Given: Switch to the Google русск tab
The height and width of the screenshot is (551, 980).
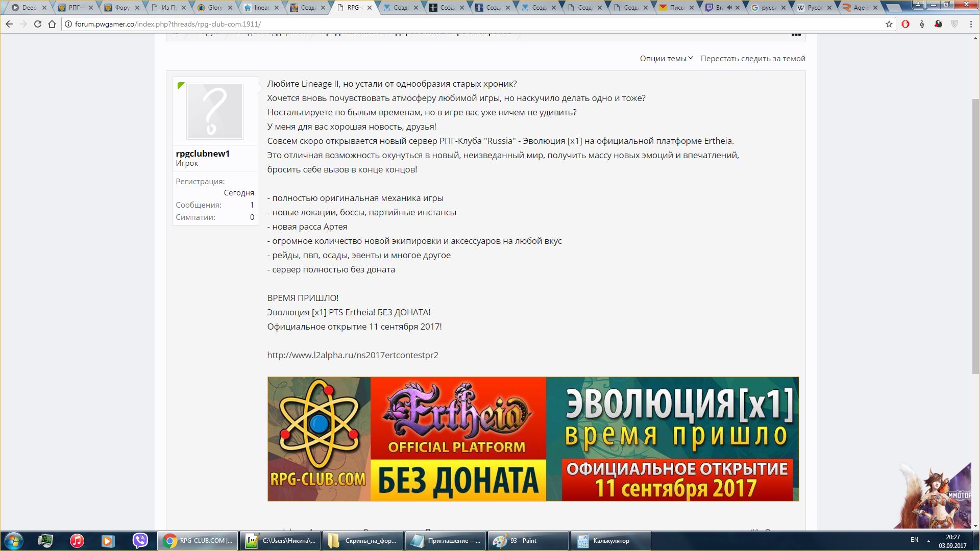Looking at the screenshot, I should pyautogui.click(x=768, y=8).
